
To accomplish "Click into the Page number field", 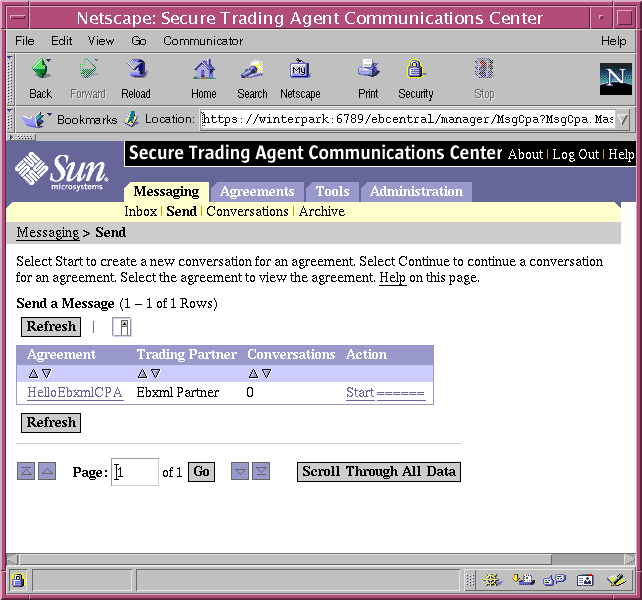I will [x=135, y=472].
